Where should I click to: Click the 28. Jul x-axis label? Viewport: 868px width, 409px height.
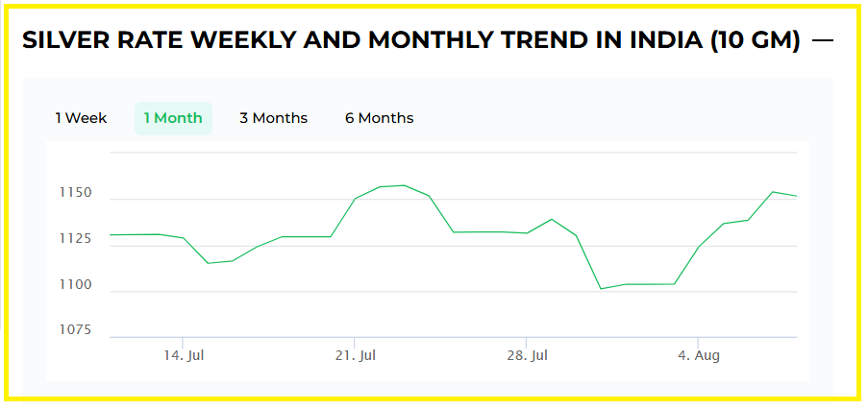[526, 355]
